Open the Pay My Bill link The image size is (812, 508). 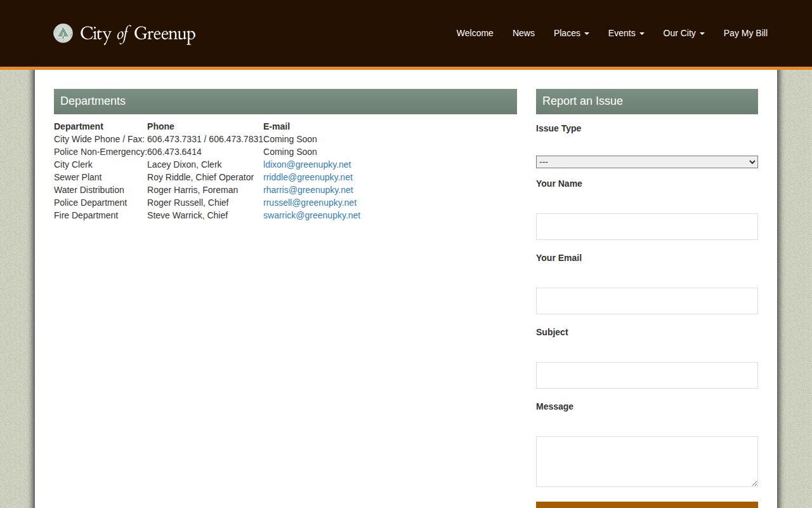pos(745,33)
